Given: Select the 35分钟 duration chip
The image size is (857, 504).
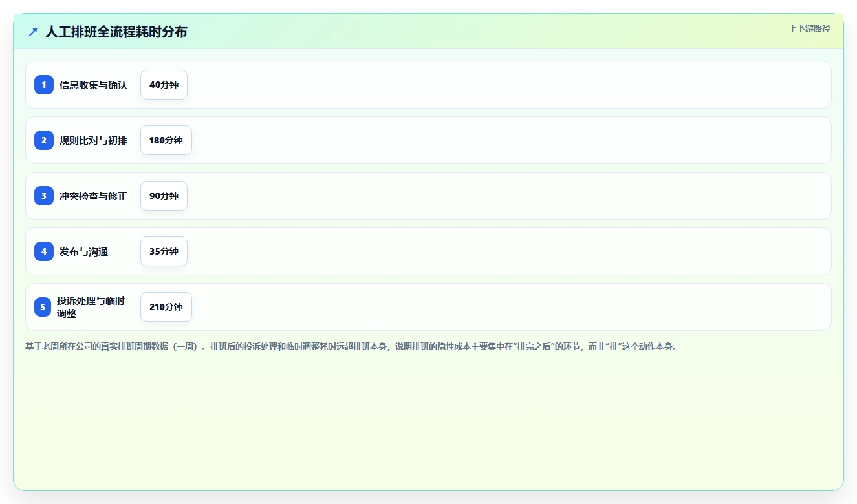Looking at the screenshot, I should [x=164, y=251].
